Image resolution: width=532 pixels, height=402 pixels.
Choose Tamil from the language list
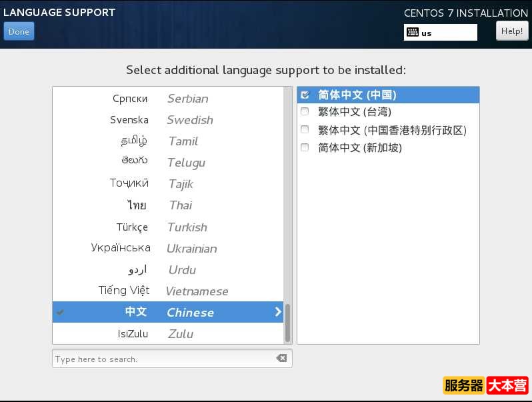pyautogui.click(x=168, y=141)
